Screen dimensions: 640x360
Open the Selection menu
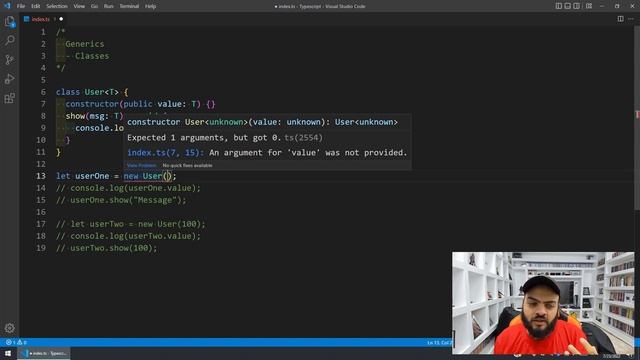57,6
